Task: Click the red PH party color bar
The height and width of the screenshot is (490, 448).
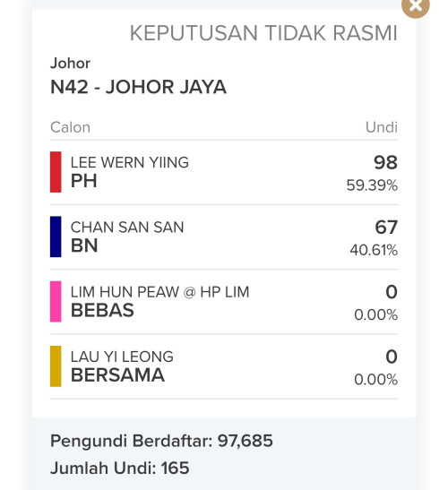Action: tap(56, 172)
